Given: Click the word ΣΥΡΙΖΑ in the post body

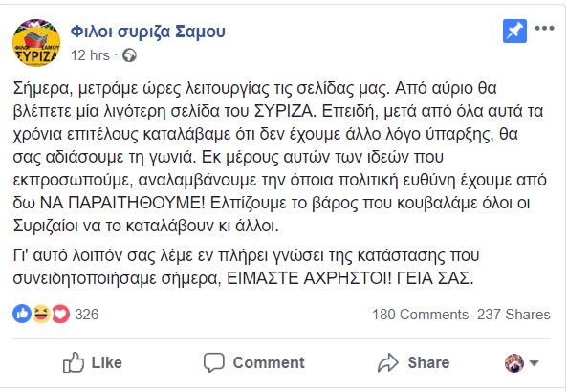Looking at the screenshot, I should pyautogui.click(x=286, y=111).
